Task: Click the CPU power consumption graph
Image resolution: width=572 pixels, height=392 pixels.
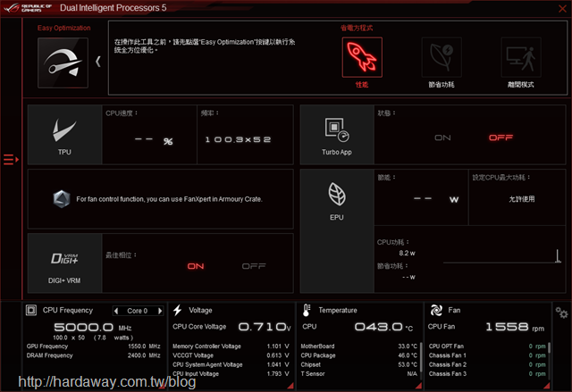Action: [502, 255]
